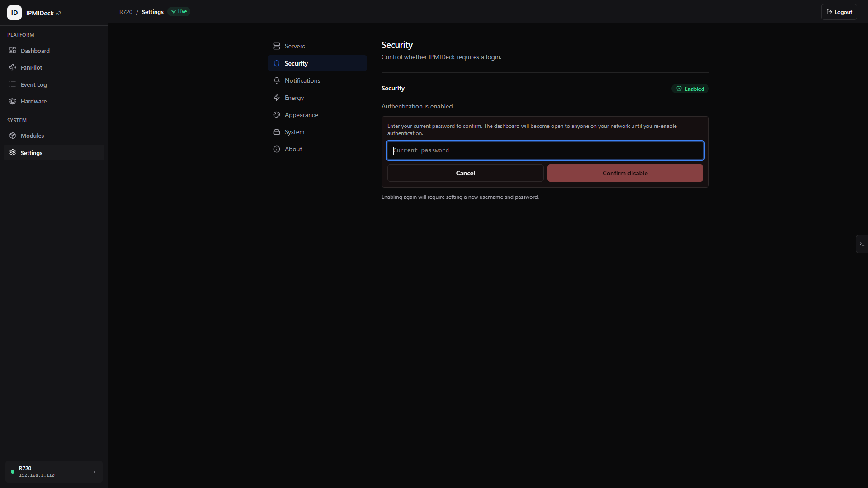Click the Enabled security status badge
The width and height of the screenshot is (868, 488).
690,89
